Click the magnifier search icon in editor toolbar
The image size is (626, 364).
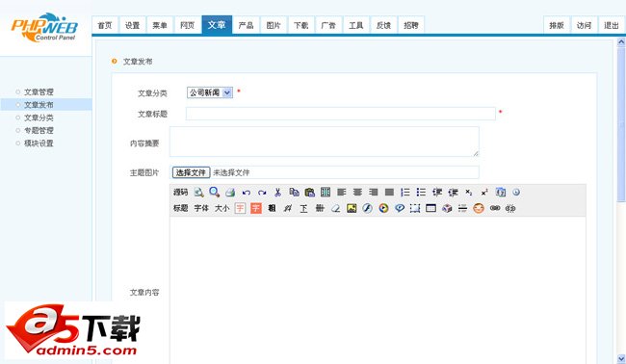215,192
